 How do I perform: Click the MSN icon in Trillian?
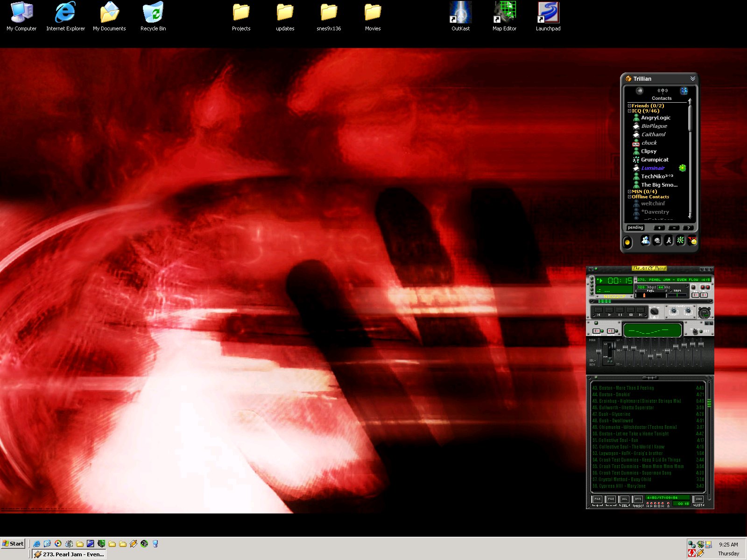click(x=645, y=241)
